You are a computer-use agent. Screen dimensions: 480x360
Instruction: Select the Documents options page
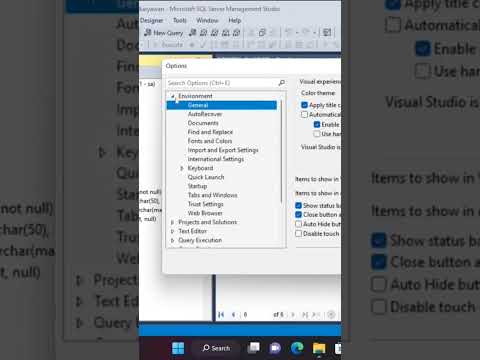(203, 123)
